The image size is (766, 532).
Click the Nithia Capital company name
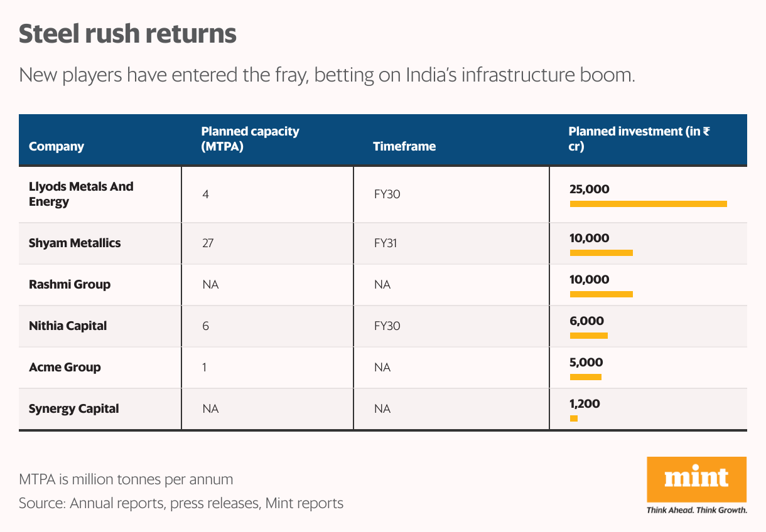(x=68, y=326)
